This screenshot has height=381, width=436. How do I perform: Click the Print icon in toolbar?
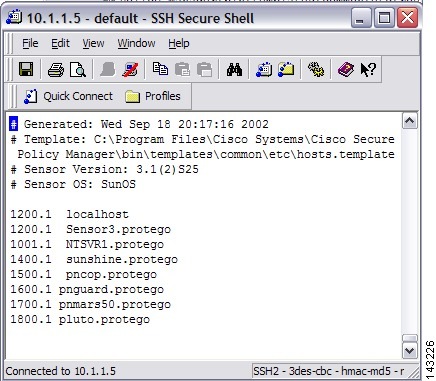56,70
